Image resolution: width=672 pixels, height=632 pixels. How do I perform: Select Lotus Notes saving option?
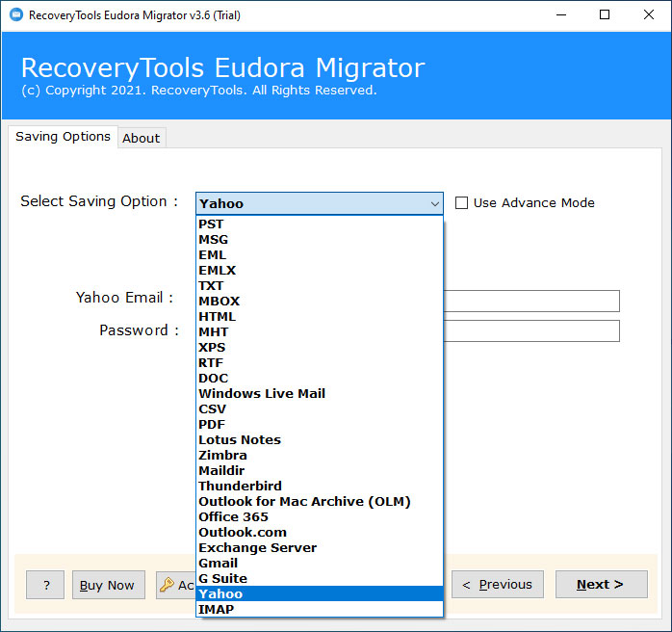320,440
